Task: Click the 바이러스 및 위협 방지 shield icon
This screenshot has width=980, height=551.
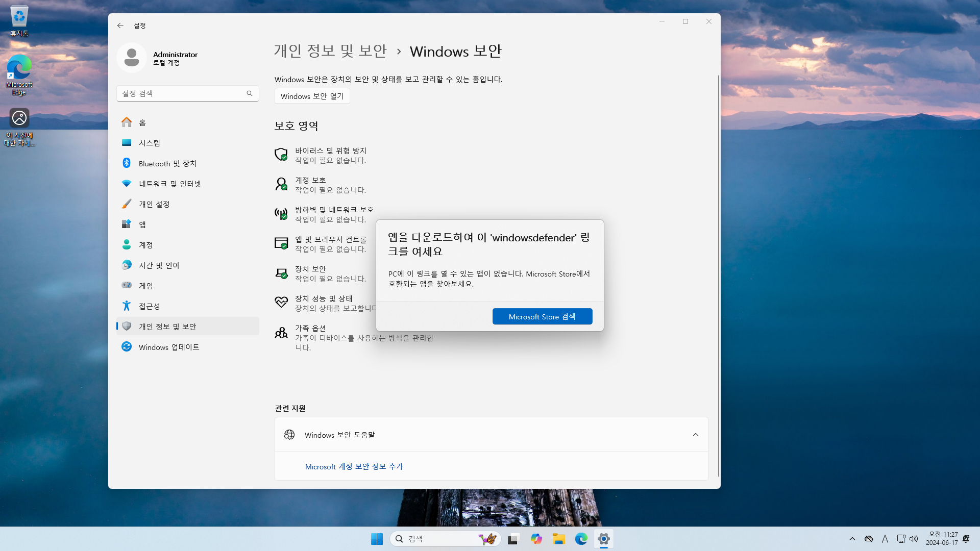Action: click(281, 155)
